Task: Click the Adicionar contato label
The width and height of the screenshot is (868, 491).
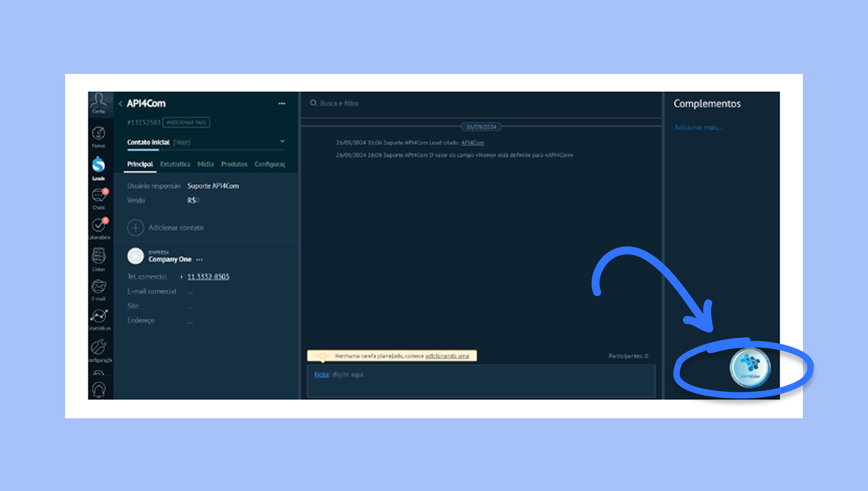Action: pyautogui.click(x=176, y=228)
